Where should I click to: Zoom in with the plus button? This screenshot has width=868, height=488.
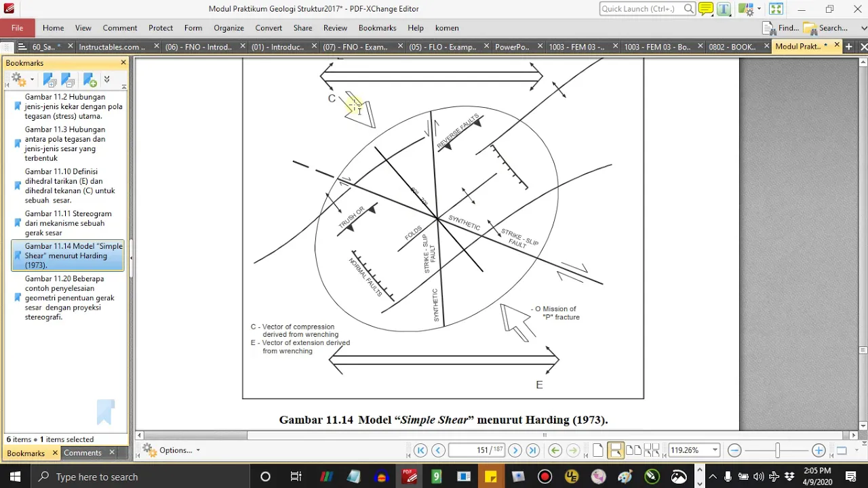coord(818,450)
